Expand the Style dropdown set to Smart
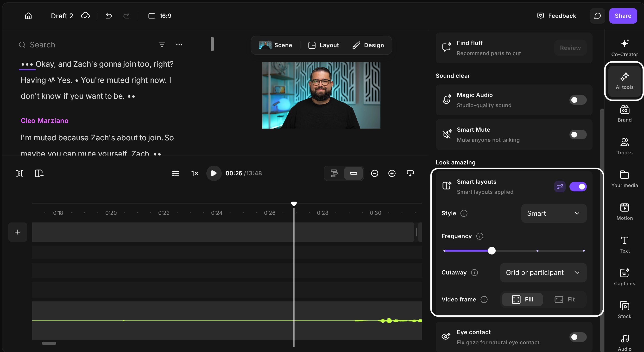The width and height of the screenshot is (644, 352). (554, 213)
